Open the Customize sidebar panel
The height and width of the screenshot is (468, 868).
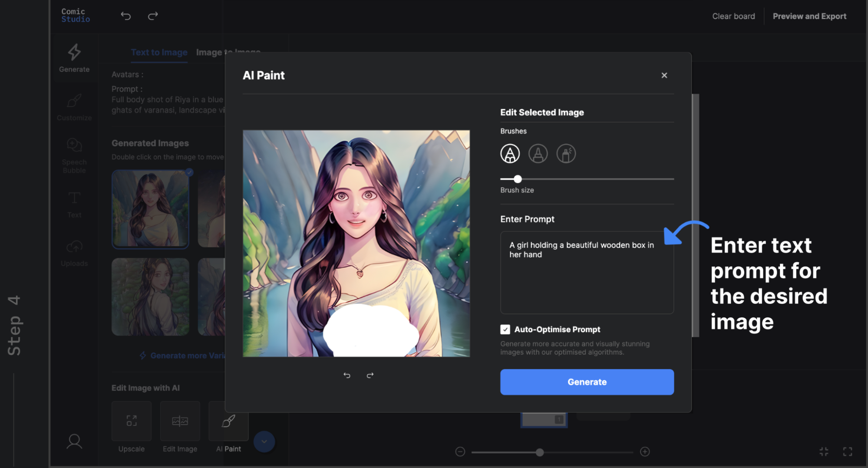74,107
